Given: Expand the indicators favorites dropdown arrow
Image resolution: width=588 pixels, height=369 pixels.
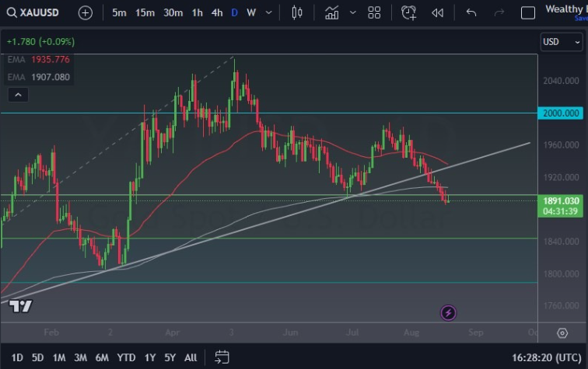Looking at the screenshot, I should pos(352,12).
